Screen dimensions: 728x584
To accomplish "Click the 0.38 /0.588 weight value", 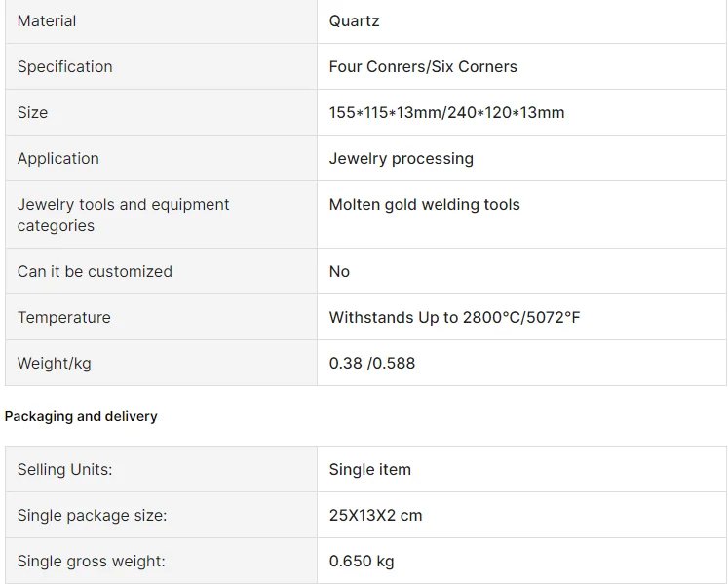I will [x=372, y=363].
